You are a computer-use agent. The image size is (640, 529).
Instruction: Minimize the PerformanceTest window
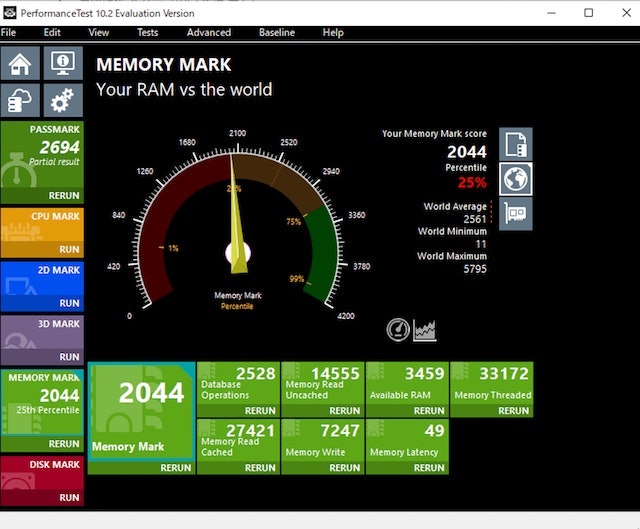click(551, 13)
